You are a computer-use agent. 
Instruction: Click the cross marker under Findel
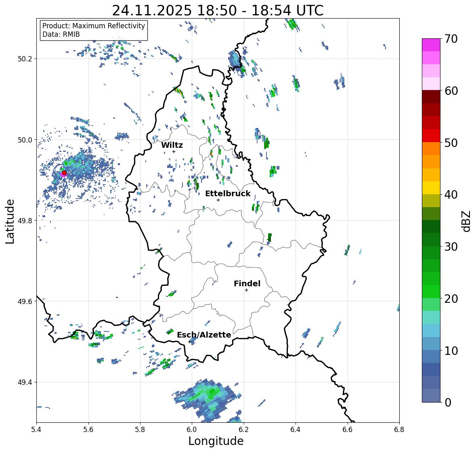tap(247, 290)
